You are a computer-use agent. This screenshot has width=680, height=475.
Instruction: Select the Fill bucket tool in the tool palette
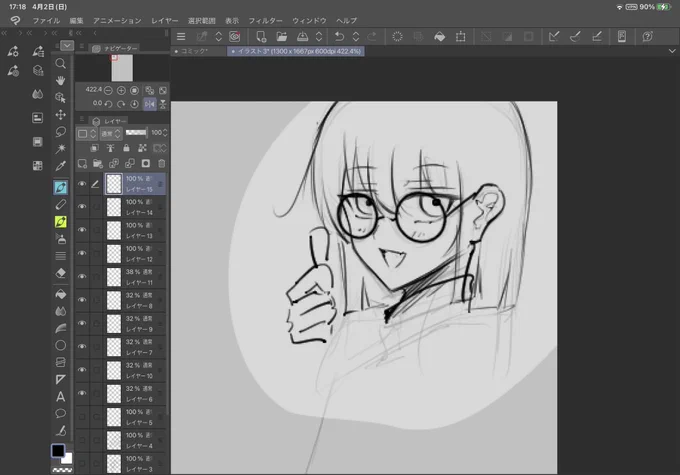(x=61, y=294)
